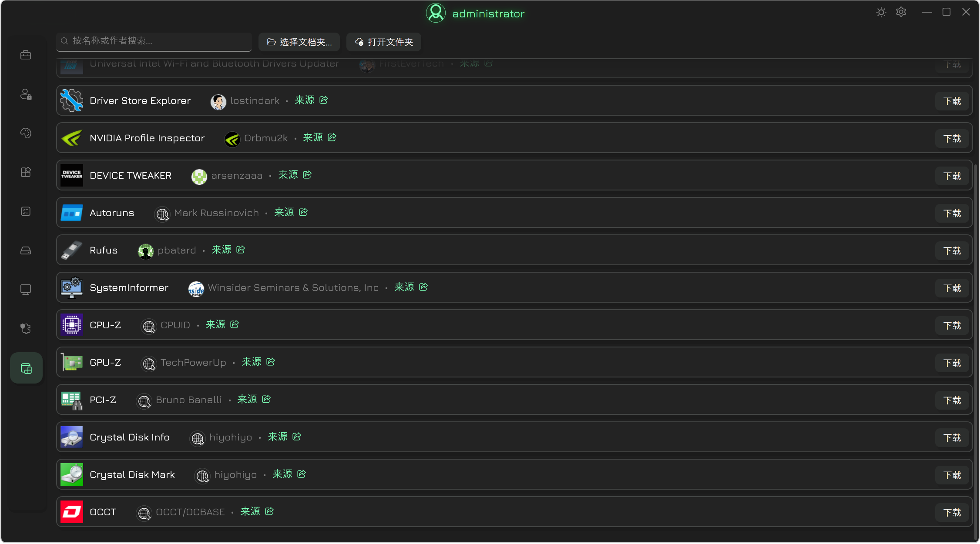The width and height of the screenshot is (980, 544).
Task: Click the Crystal Disk Mark app icon
Action: click(x=72, y=474)
